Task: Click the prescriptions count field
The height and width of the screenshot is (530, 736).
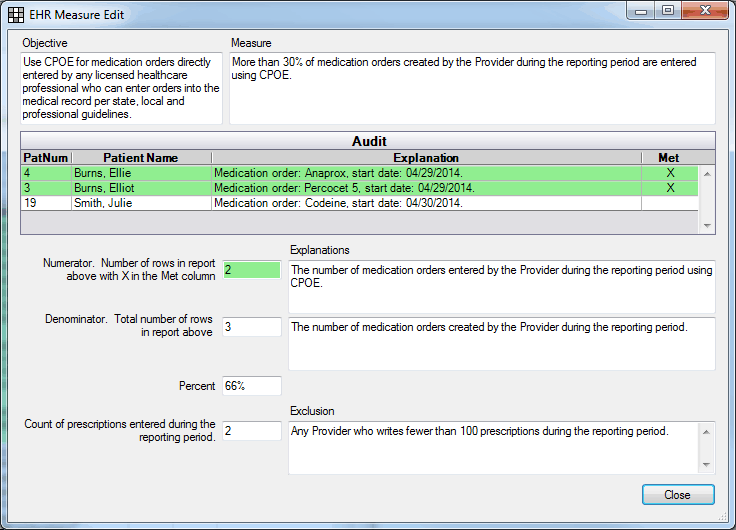Action: pyautogui.click(x=251, y=431)
